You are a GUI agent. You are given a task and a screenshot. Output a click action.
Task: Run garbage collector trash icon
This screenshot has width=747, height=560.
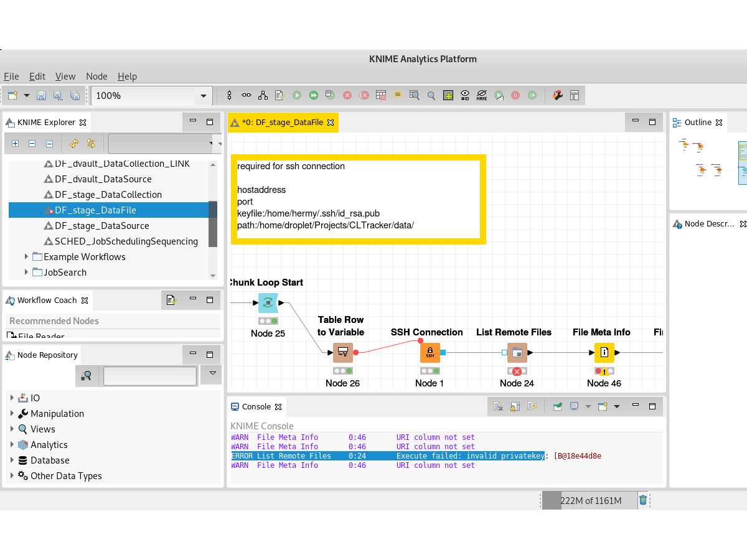coord(643,500)
